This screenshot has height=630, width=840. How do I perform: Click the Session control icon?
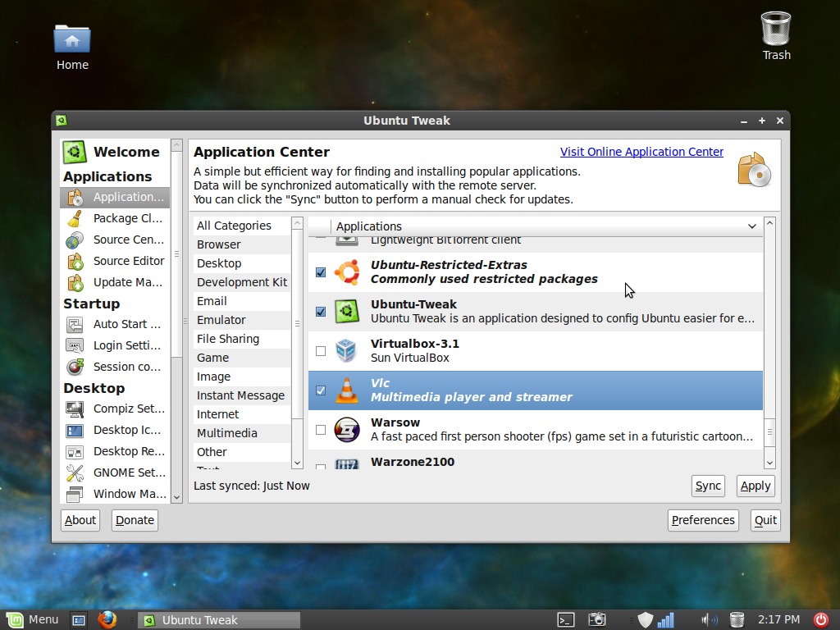(x=75, y=367)
